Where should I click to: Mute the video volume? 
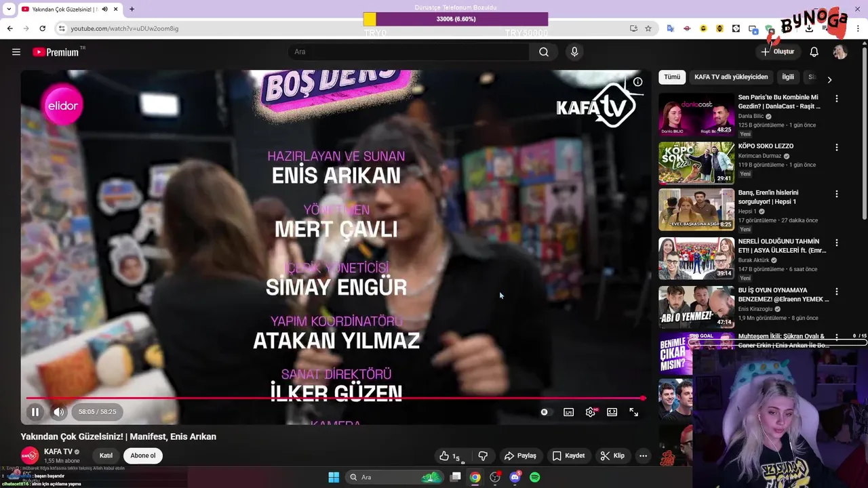(59, 411)
